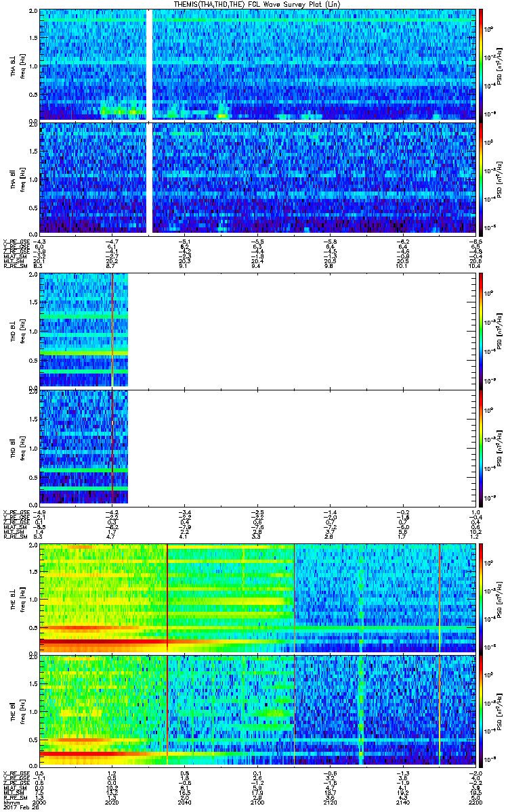This screenshot has height=812, width=508.
Task: Click the white data gap in THA B⊥ spectrogram
Action: coord(150,64)
